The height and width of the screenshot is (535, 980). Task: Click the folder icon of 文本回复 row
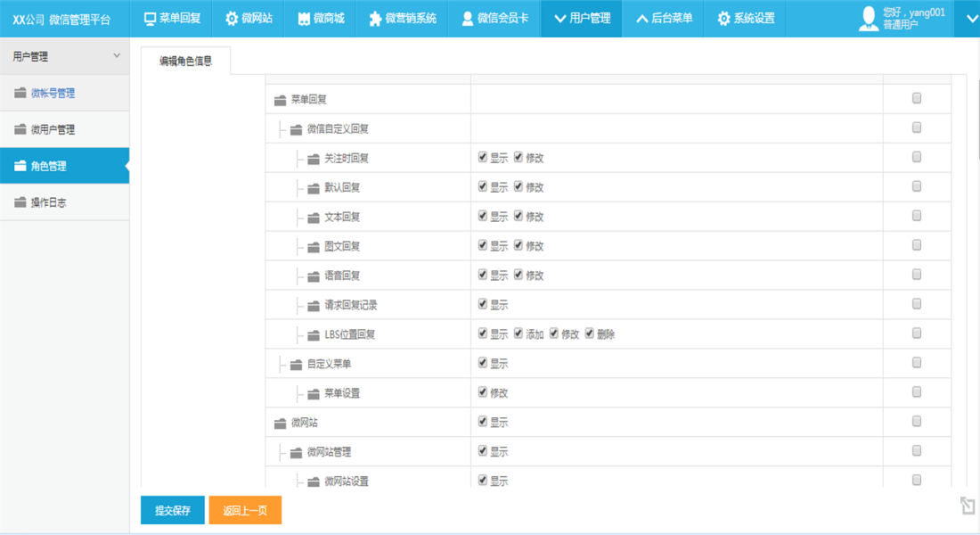tap(314, 218)
